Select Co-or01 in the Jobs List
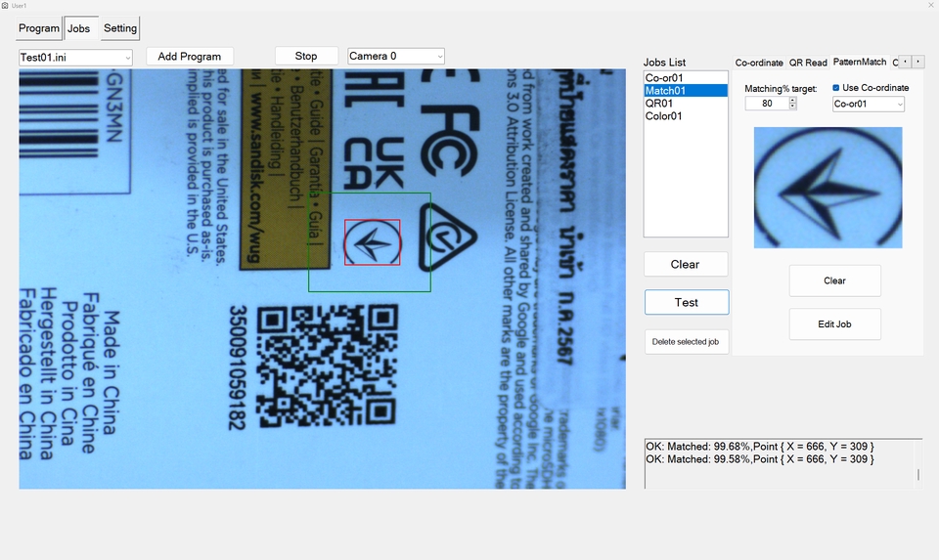939x560 pixels. (686, 78)
